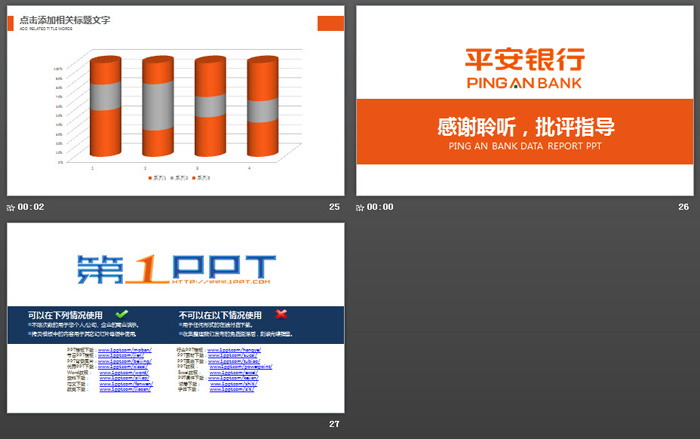Click the orange Ping An Bank Chinese logo
Image resolution: width=700 pixels, height=439 pixels.
(x=526, y=58)
